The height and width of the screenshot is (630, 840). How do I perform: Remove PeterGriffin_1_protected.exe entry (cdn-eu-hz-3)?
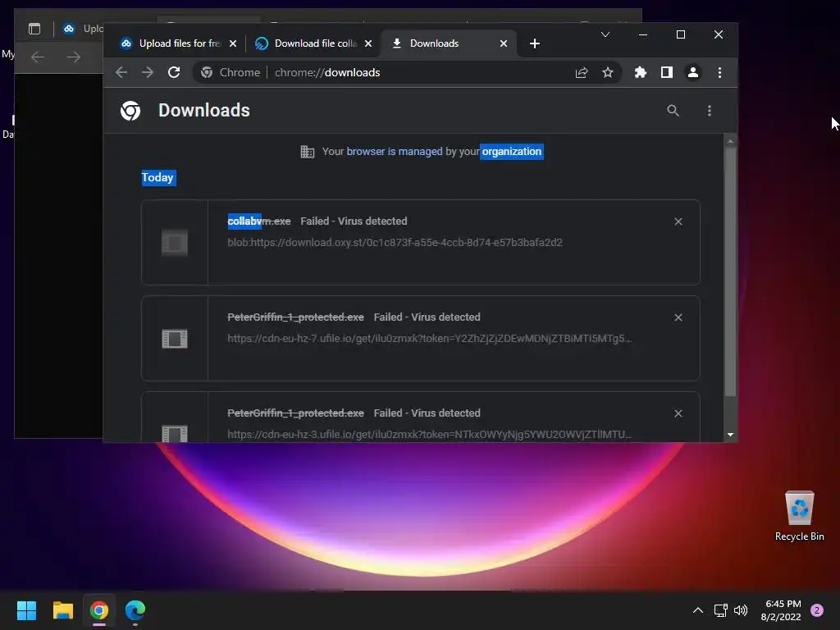[x=678, y=413]
